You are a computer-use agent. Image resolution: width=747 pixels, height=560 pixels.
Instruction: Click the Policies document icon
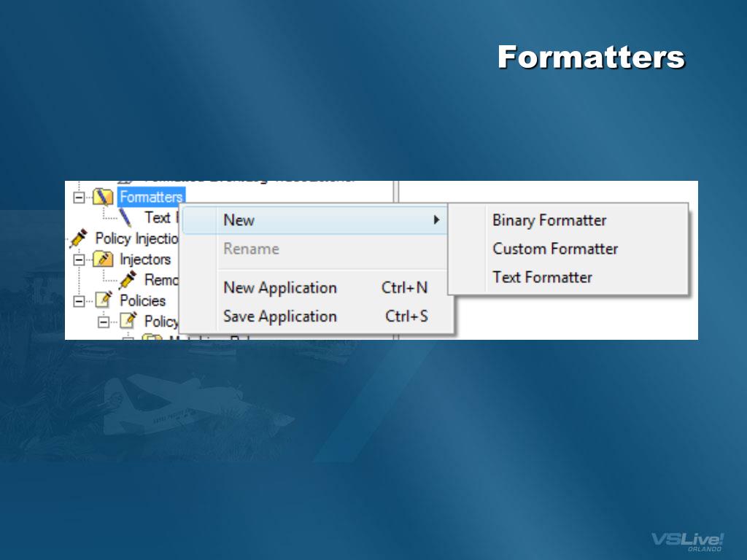pyautogui.click(x=104, y=300)
